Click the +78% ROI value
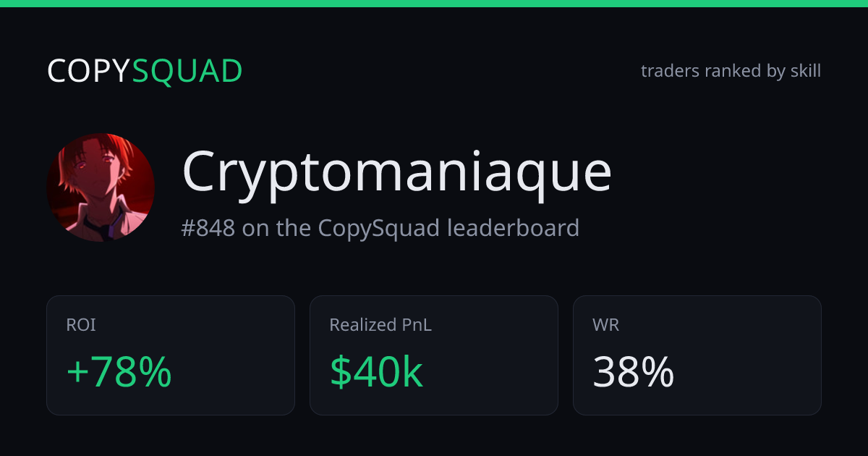This screenshot has width=868, height=456. click(119, 373)
